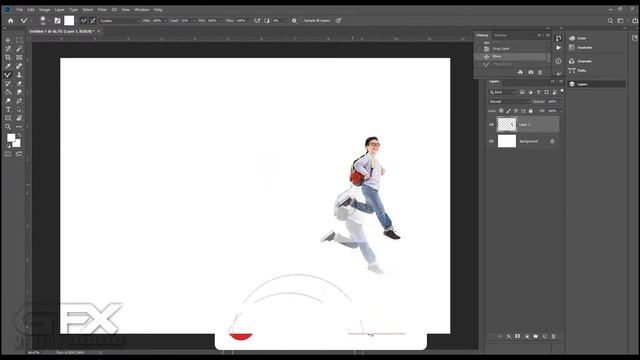
Task: Open the Normal blend mode dropdown
Action: (509, 101)
